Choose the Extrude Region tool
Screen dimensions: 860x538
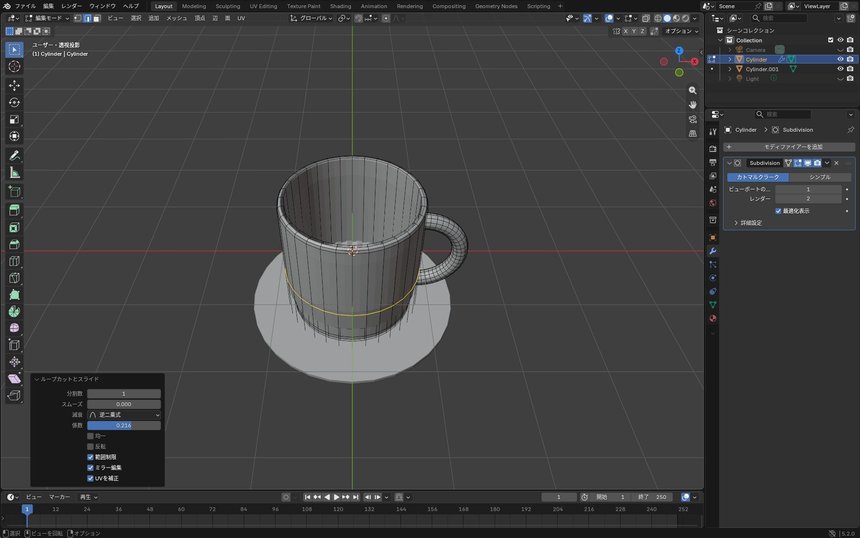click(14, 209)
